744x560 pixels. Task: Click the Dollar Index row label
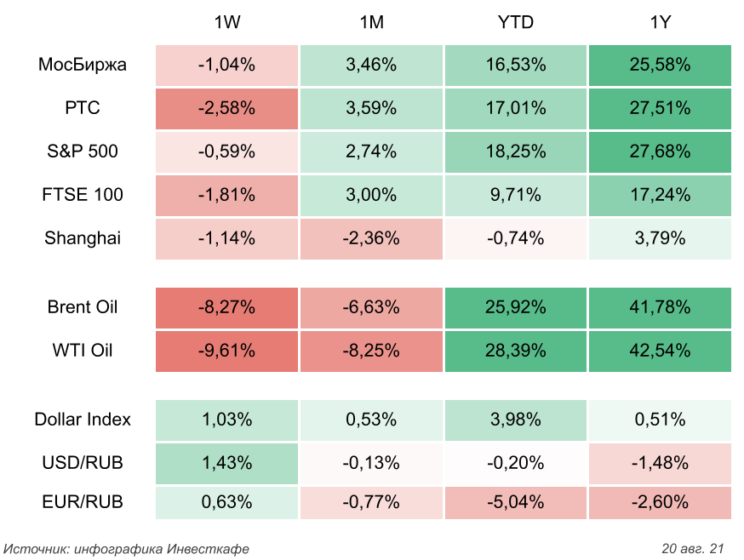point(83,420)
